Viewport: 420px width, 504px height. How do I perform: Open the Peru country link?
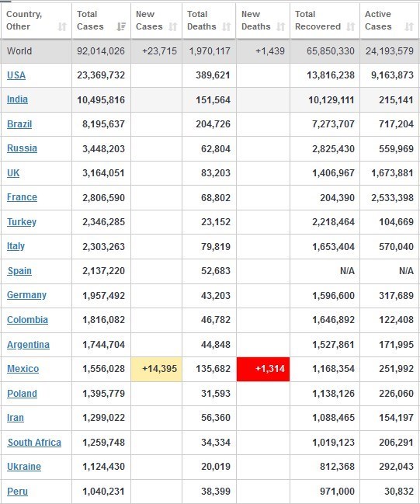[17, 492]
